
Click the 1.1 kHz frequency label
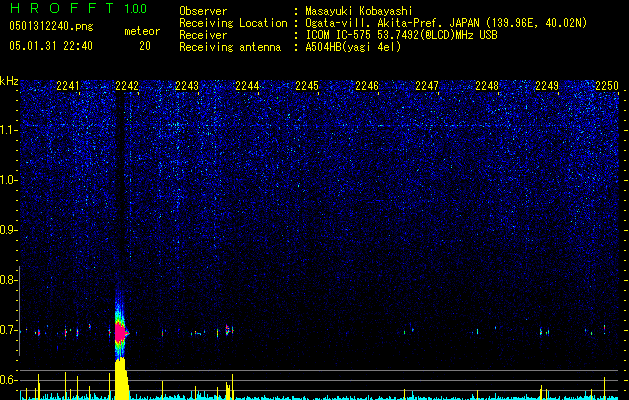[x=8, y=130]
